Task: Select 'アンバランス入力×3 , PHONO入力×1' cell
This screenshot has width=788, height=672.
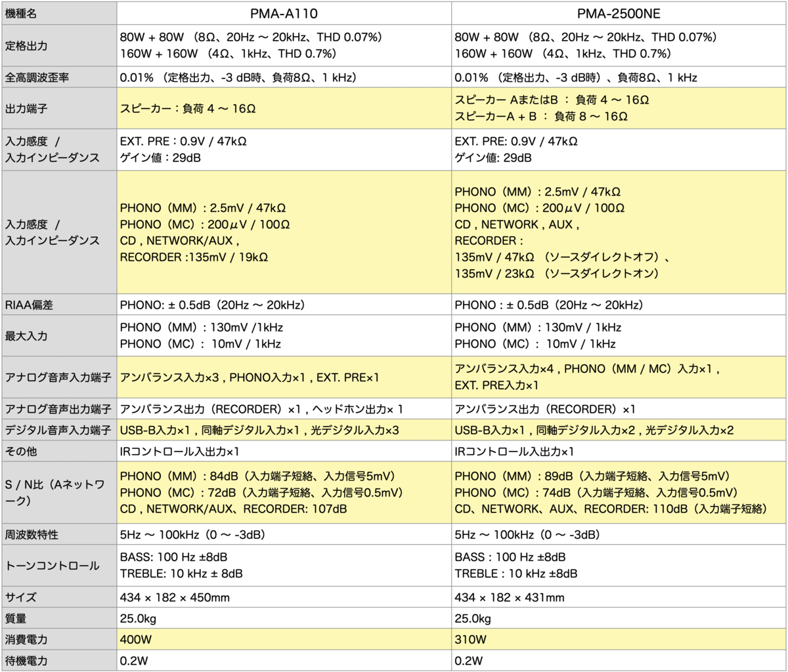Action: (x=284, y=377)
